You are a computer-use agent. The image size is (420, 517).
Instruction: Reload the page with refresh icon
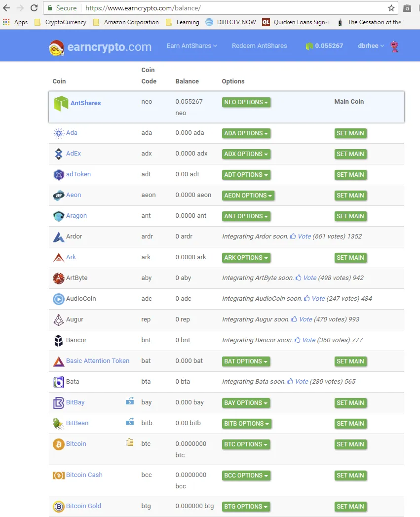pyautogui.click(x=34, y=8)
